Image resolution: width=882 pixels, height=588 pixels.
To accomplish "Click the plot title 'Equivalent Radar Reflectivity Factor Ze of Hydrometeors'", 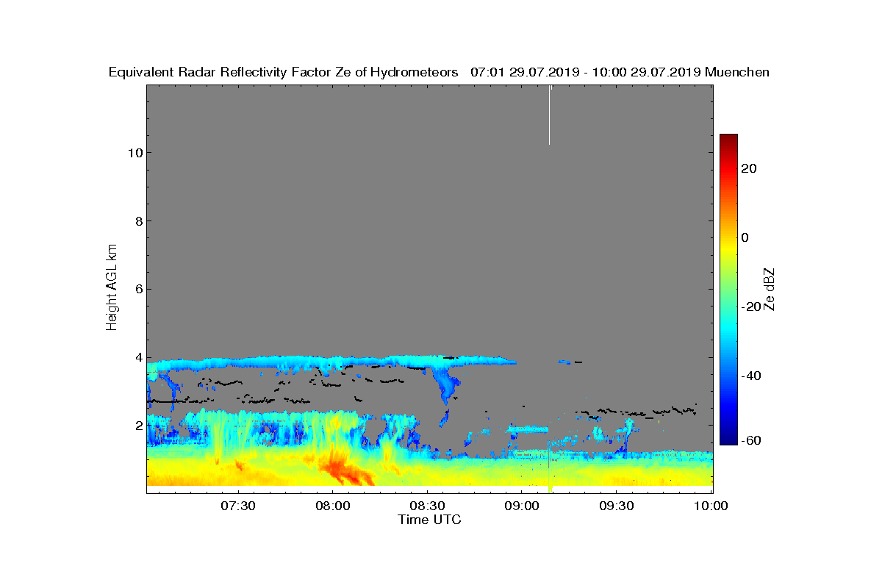I will click(x=283, y=73).
